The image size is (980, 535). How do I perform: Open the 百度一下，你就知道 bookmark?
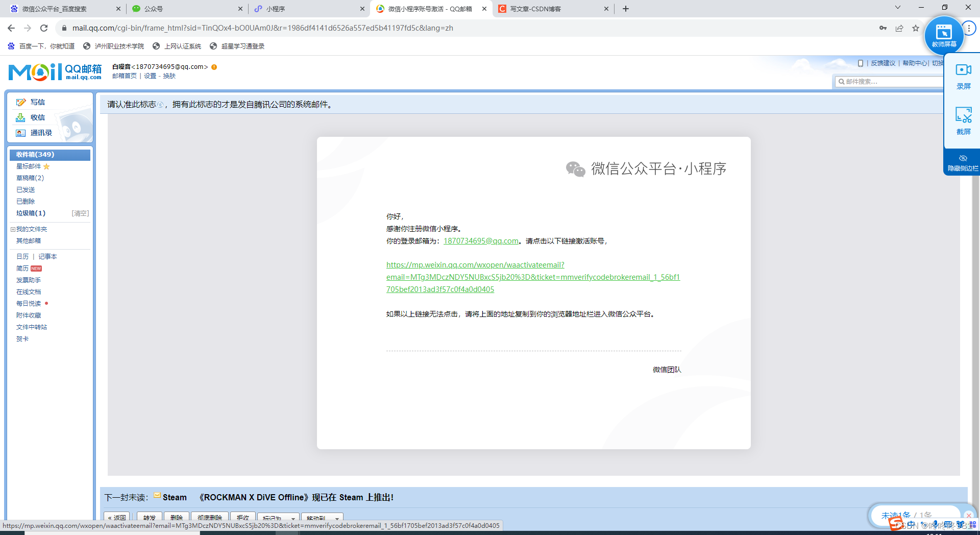point(41,46)
